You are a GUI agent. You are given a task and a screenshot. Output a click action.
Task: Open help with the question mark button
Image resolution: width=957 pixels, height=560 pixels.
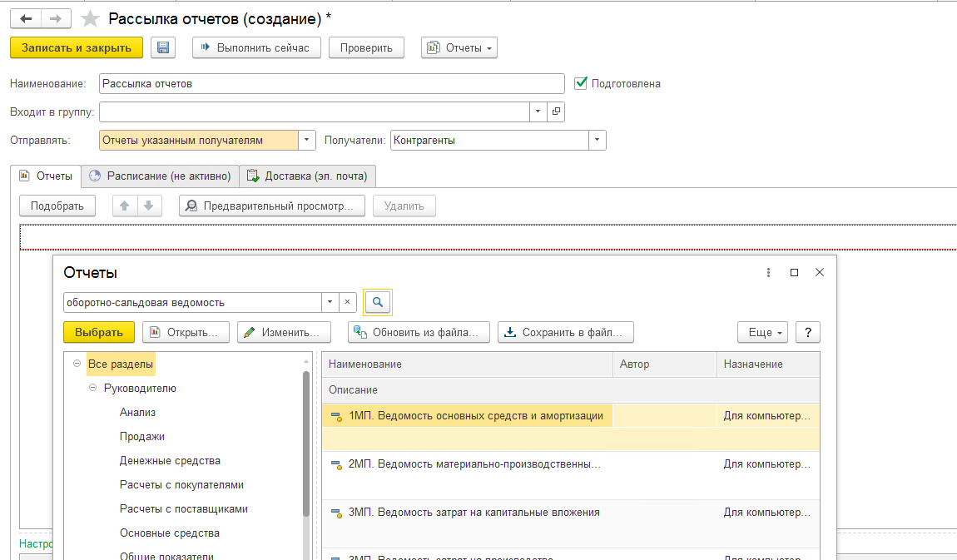[808, 333]
